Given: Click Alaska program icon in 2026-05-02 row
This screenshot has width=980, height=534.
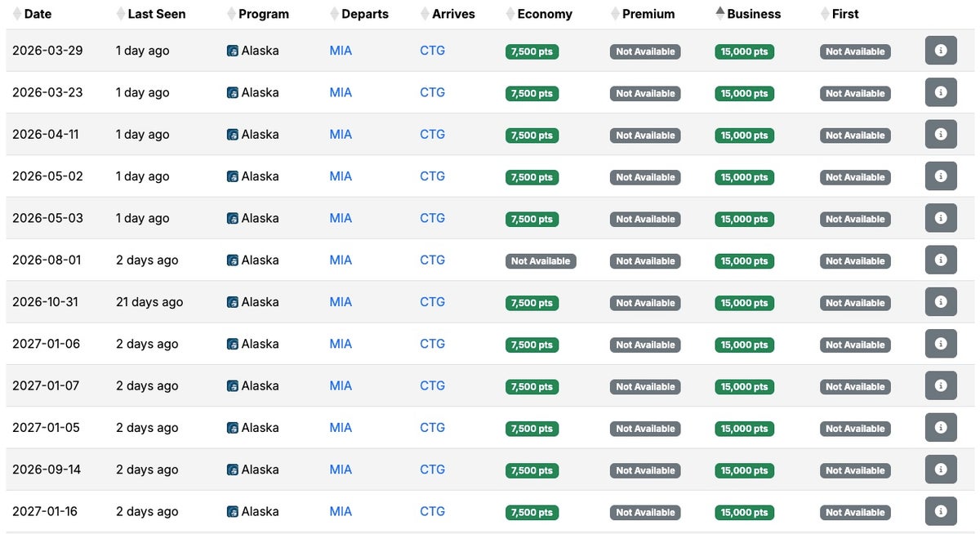Looking at the screenshot, I should pos(233,176).
